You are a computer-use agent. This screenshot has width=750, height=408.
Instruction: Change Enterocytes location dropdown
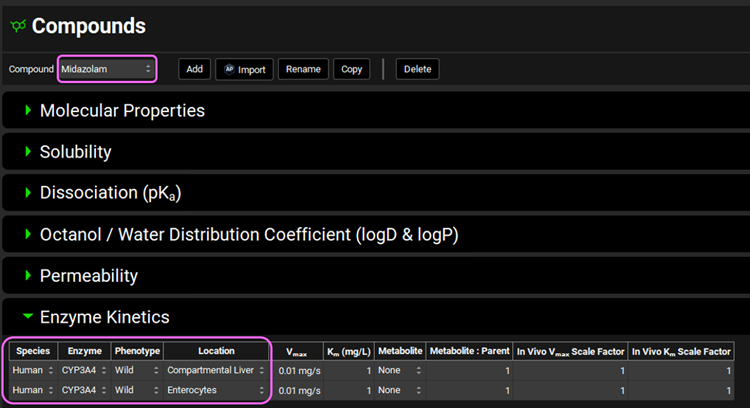[x=216, y=390]
